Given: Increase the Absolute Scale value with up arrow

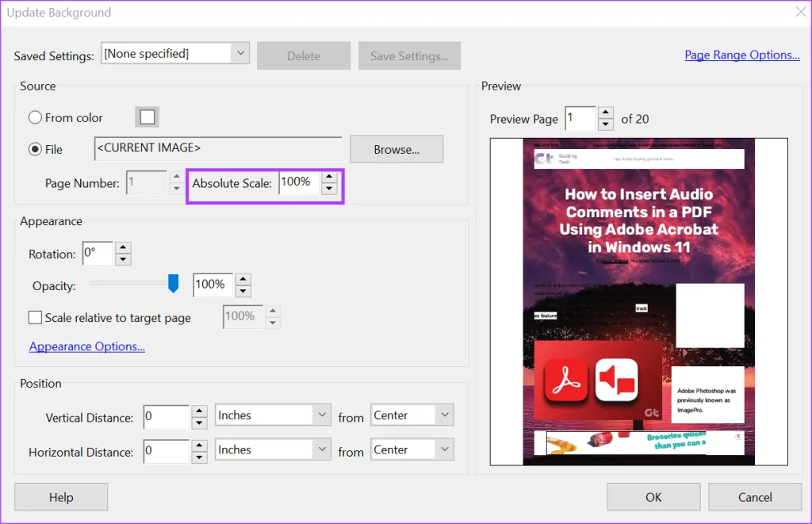Looking at the screenshot, I should [x=329, y=178].
